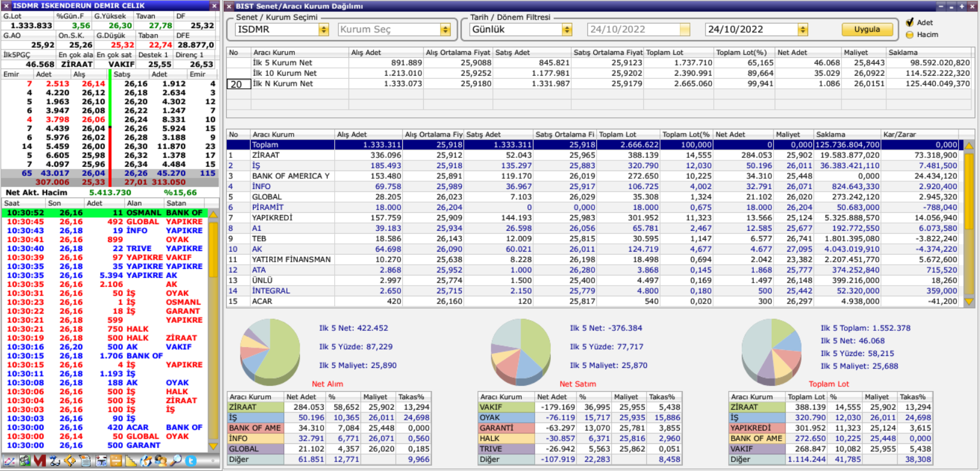This screenshot has height=471, width=980.
Task: Open the price chart icon in bottom toolbar
Action: (x=9, y=461)
